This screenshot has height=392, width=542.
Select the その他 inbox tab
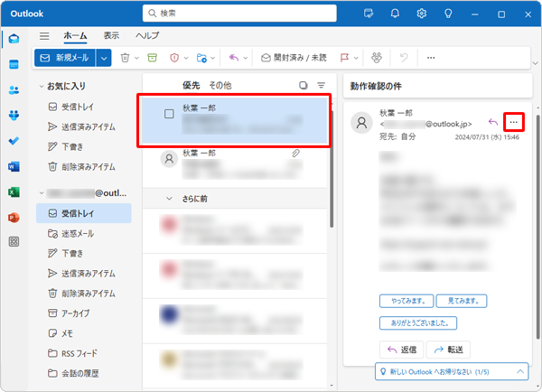[220, 86]
